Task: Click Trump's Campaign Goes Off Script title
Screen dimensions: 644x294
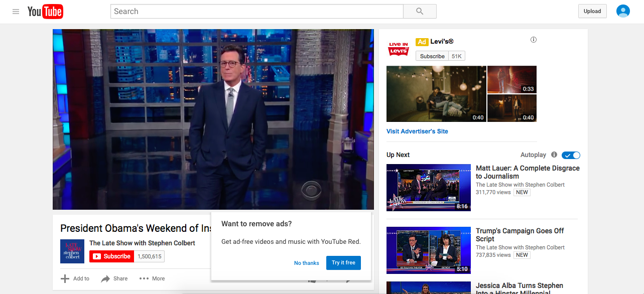Action: (520, 235)
